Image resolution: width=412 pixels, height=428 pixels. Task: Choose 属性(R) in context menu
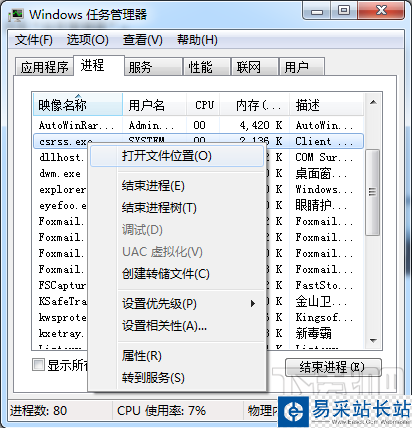[177, 356]
